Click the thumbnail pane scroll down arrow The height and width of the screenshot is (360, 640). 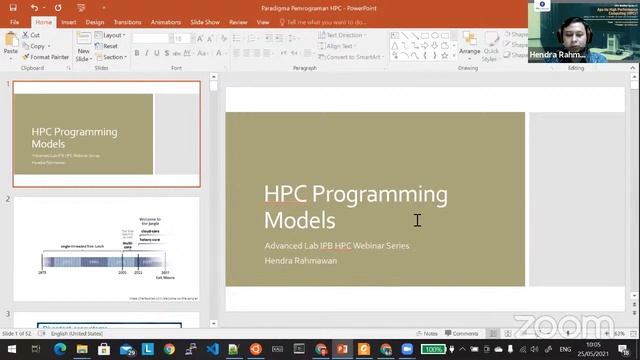[x=213, y=323]
